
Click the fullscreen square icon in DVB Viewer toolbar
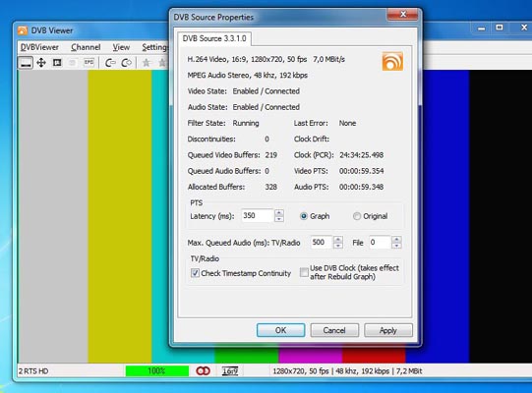57,63
